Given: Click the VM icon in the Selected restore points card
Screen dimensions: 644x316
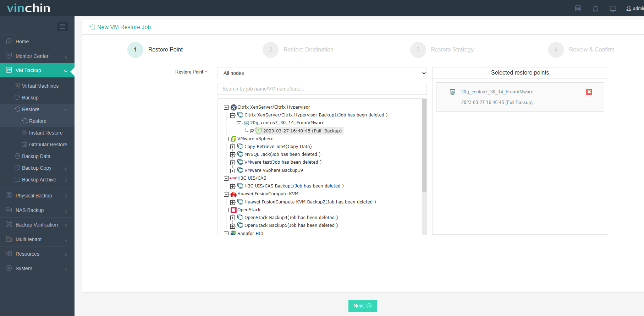Looking at the screenshot, I should click(x=452, y=92).
